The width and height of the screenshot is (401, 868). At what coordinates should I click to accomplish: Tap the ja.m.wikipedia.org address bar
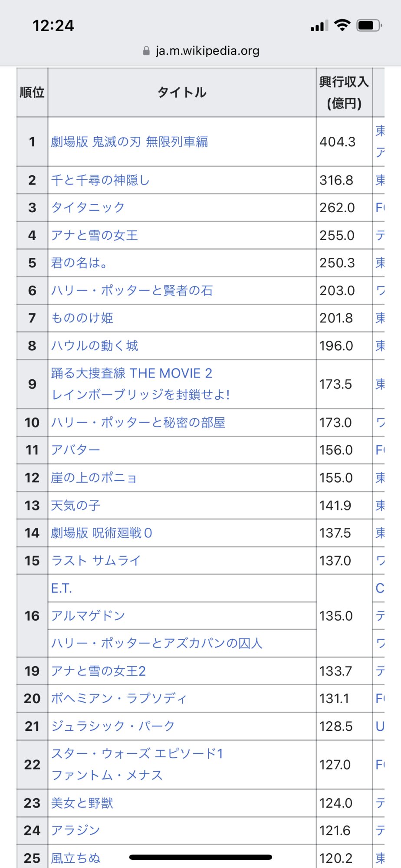tap(207, 51)
